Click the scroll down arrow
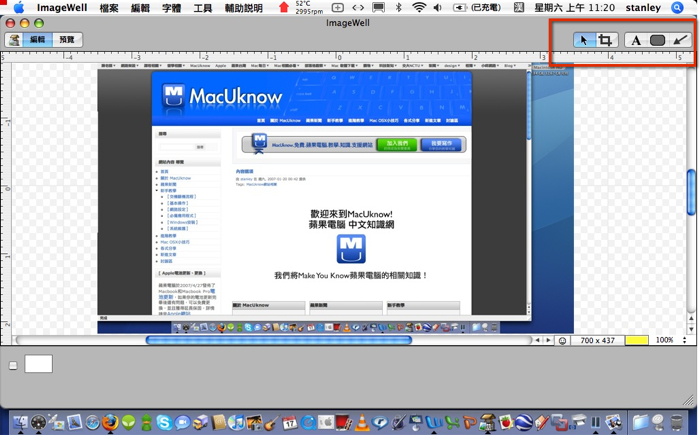Image resolution: width=700 pixels, height=435 pixels. pos(691,330)
